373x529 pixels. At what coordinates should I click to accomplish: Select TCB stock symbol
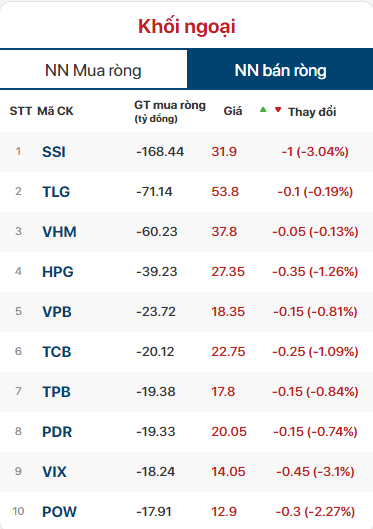tap(57, 352)
